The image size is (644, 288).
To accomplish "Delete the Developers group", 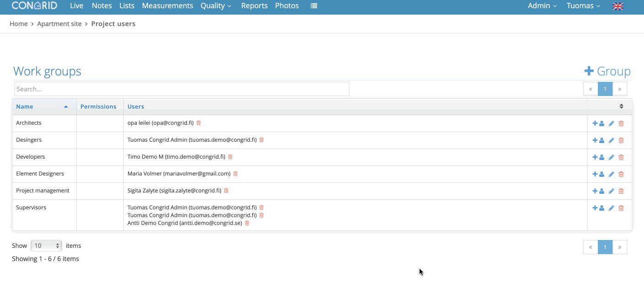I will (x=621, y=157).
